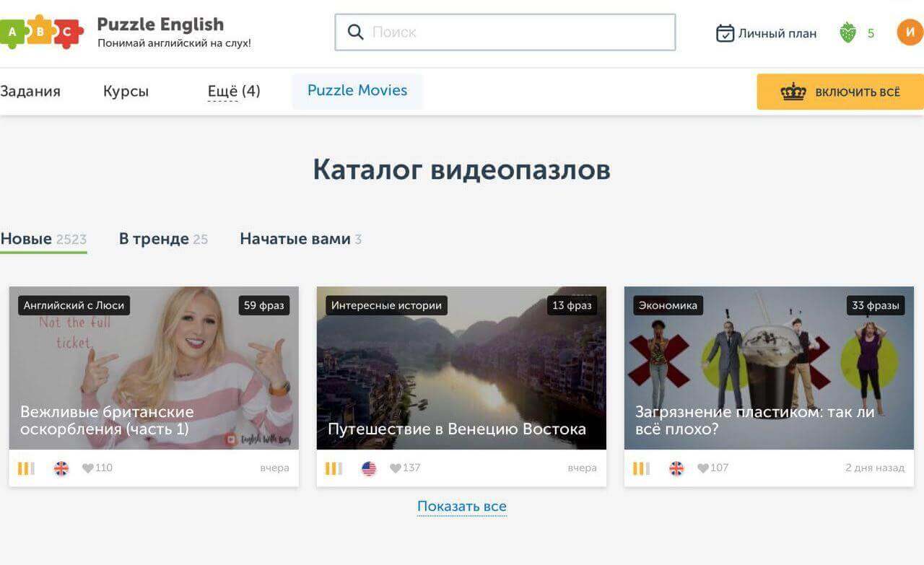Expand the Ещё (4) menu
The height and width of the screenshot is (565, 924).
232,91
